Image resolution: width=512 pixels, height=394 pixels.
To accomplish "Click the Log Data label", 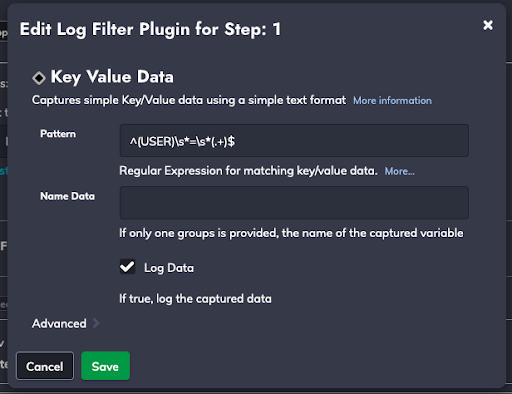I will pos(169,268).
